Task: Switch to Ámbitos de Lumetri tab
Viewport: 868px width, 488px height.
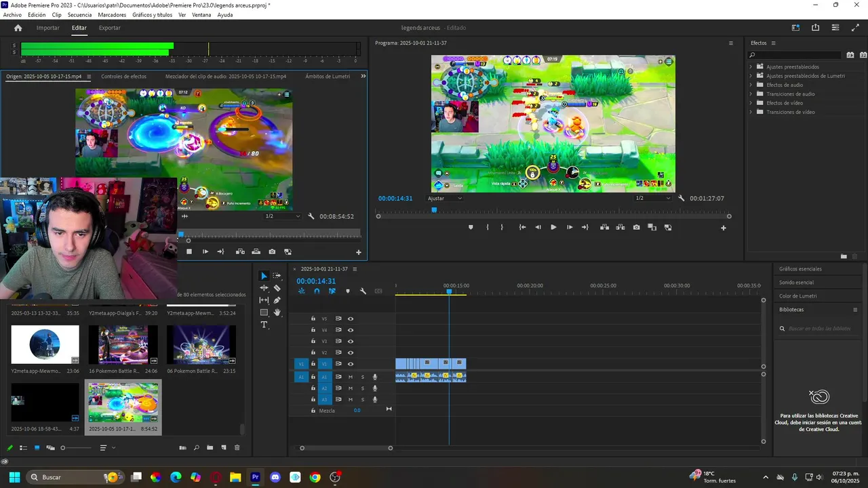Action: [x=328, y=77]
